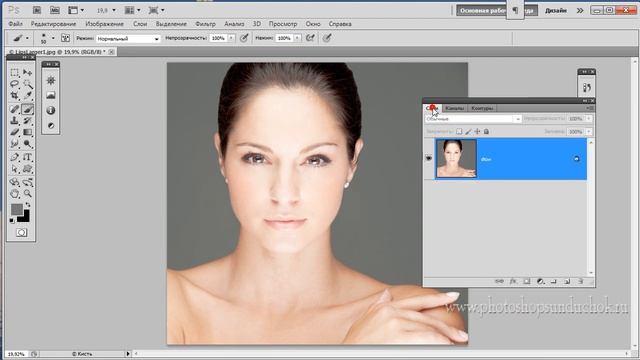Select the History Brush tool
Image resolution: width=640 pixels, height=360 pixels.
click(x=27, y=120)
